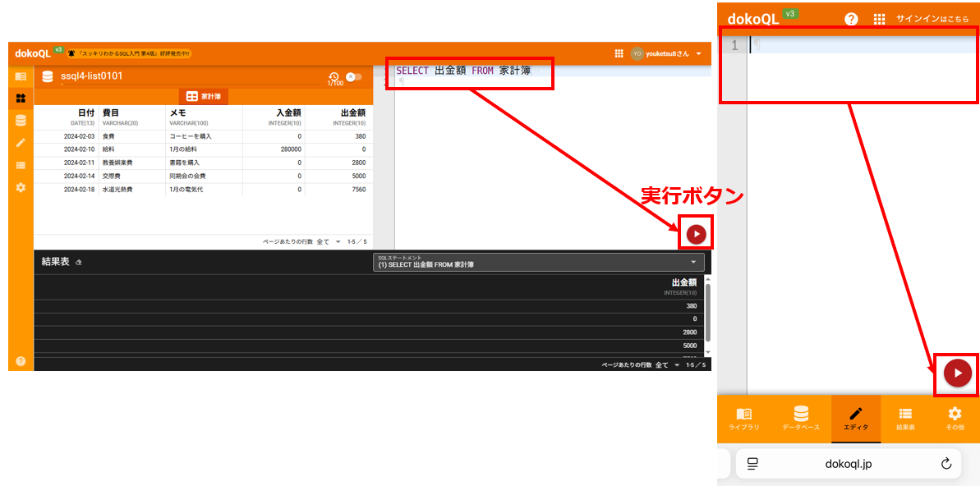Viewport: 980px width, 486px height.
Task: Click the results list icon in left sidebar
Action: (21, 165)
